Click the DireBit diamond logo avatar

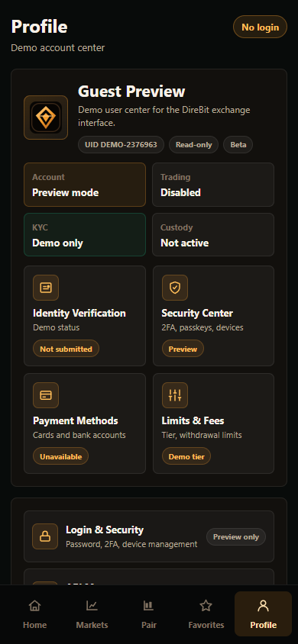click(46, 118)
